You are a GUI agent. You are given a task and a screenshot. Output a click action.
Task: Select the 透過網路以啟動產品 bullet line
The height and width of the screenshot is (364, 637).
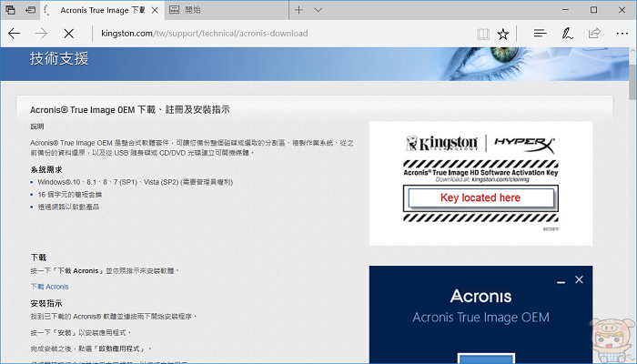[x=68, y=207]
